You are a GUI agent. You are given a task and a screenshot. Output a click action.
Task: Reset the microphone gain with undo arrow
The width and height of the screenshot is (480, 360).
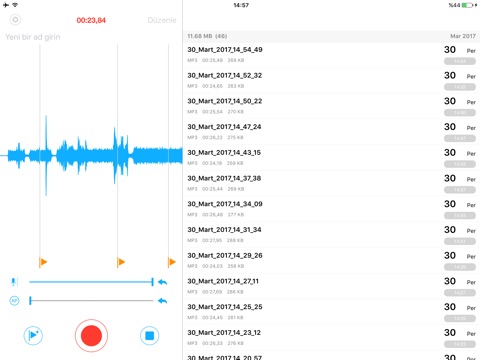pos(162,282)
